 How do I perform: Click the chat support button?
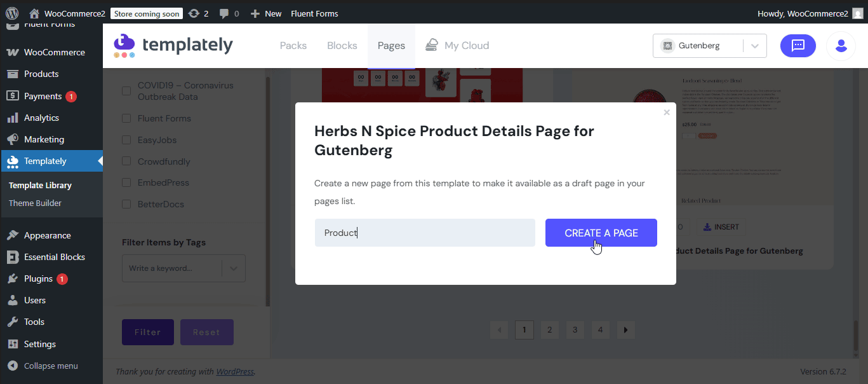click(x=798, y=46)
